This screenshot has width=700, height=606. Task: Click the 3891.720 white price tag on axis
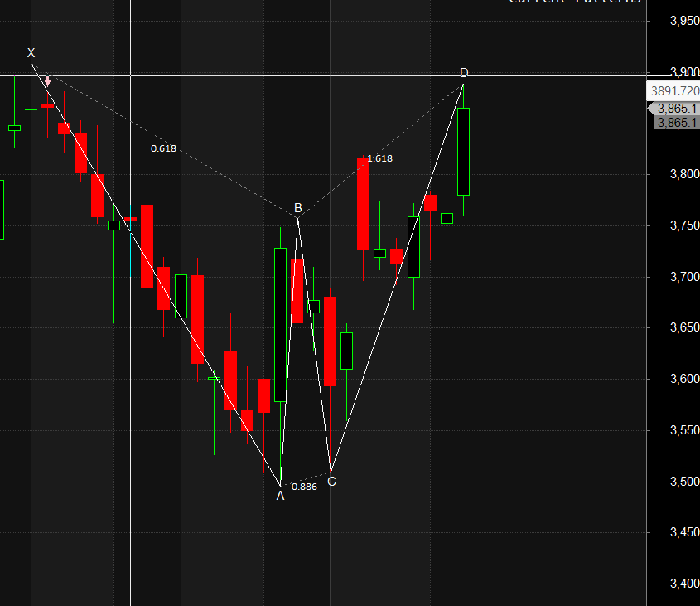coord(673,90)
